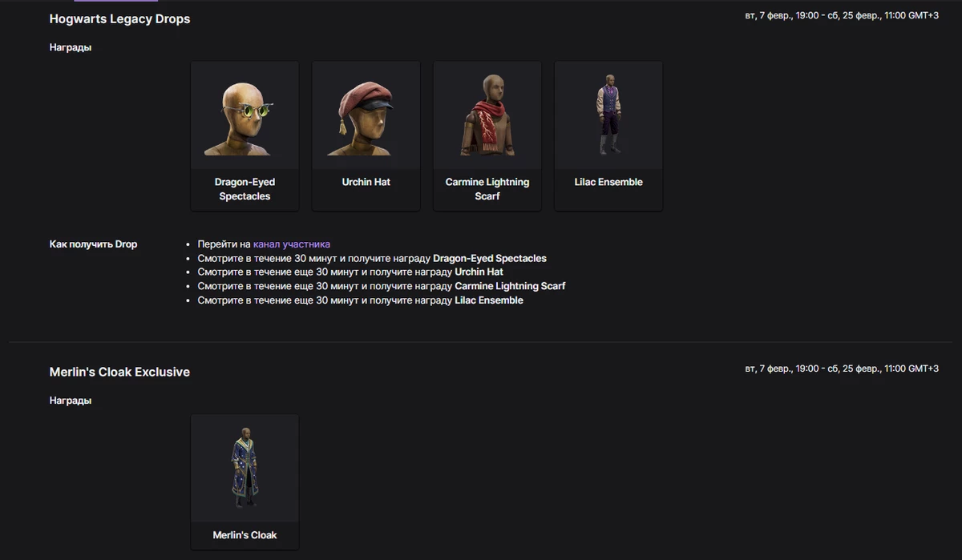Click the Lilac Ensemble card caption
The image size is (962, 560).
click(x=608, y=182)
